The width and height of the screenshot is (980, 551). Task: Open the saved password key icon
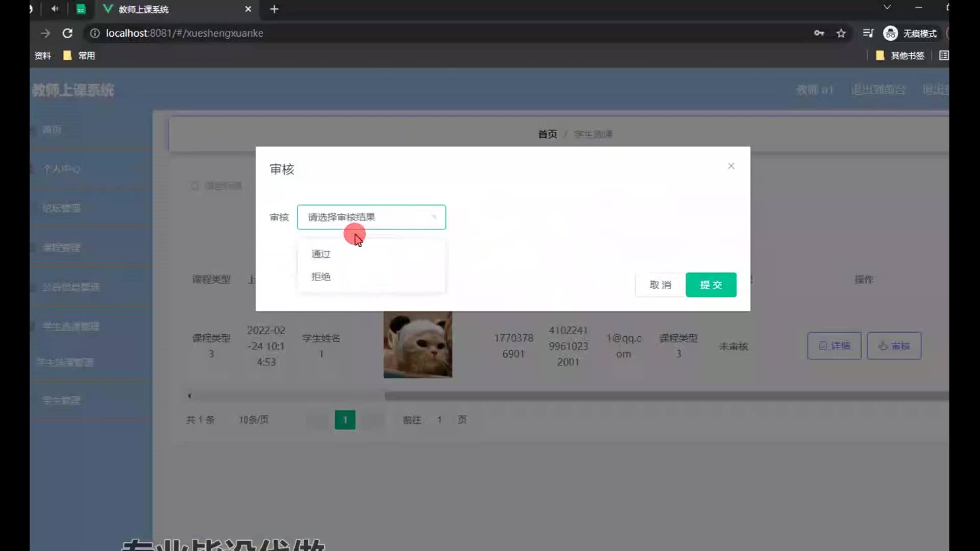(819, 33)
